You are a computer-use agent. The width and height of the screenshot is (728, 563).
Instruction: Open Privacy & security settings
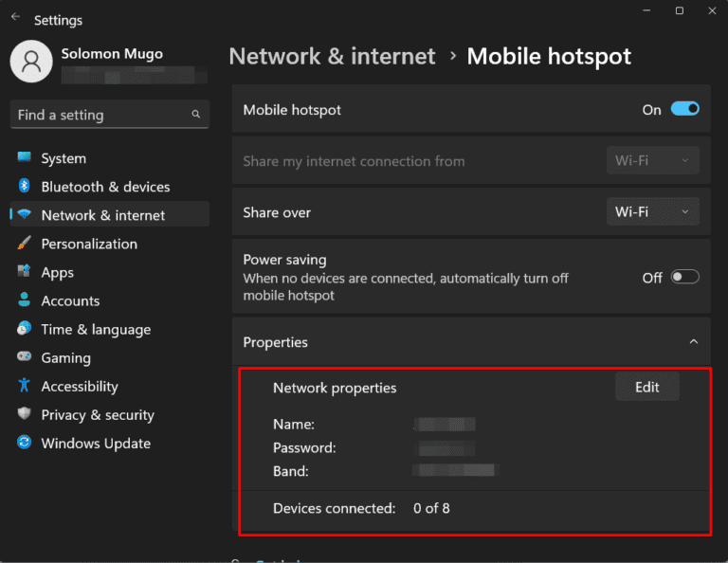coord(98,415)
